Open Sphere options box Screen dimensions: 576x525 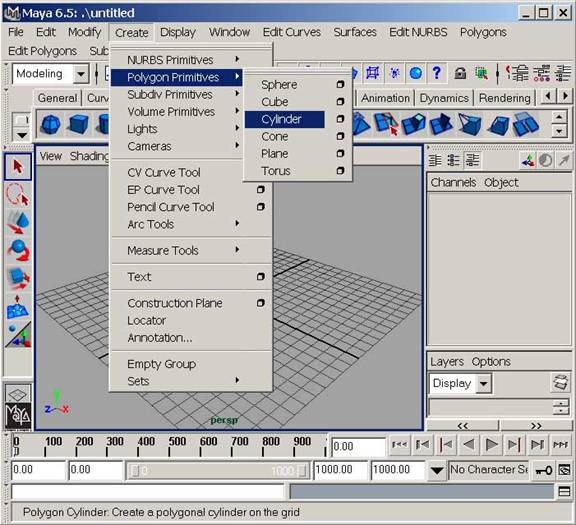coord(340,84)
